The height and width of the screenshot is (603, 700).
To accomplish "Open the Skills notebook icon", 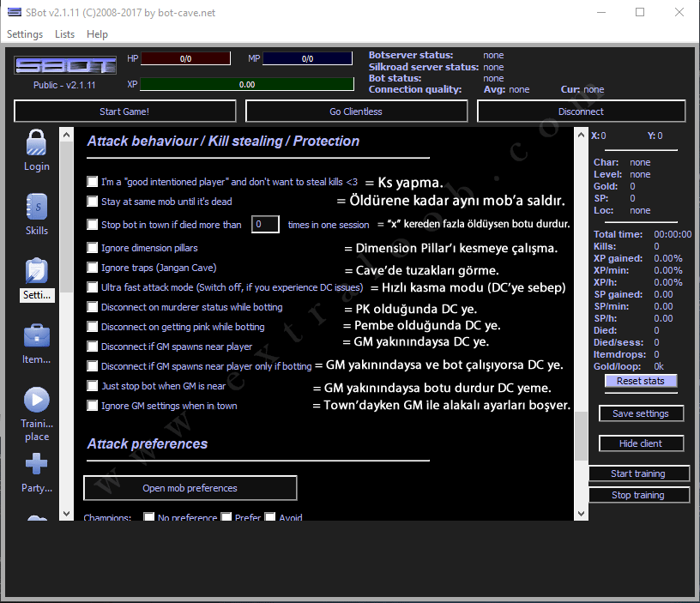I will click(x=37, y=206).
